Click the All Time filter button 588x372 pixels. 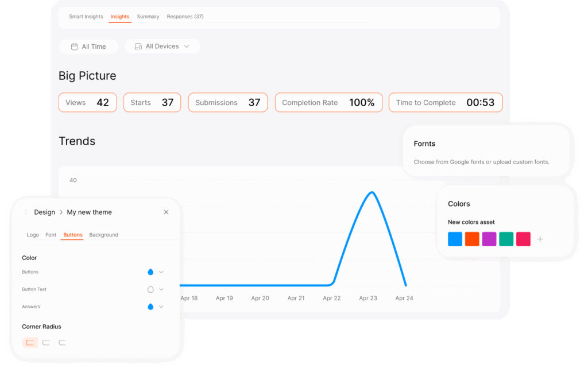tap(88, 46)
